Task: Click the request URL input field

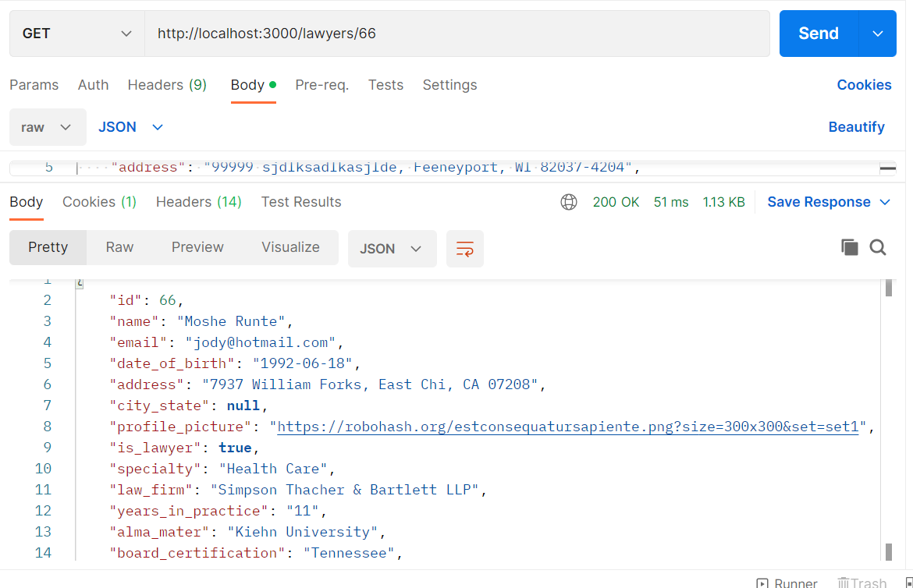Action: click(x=456, y=34)
